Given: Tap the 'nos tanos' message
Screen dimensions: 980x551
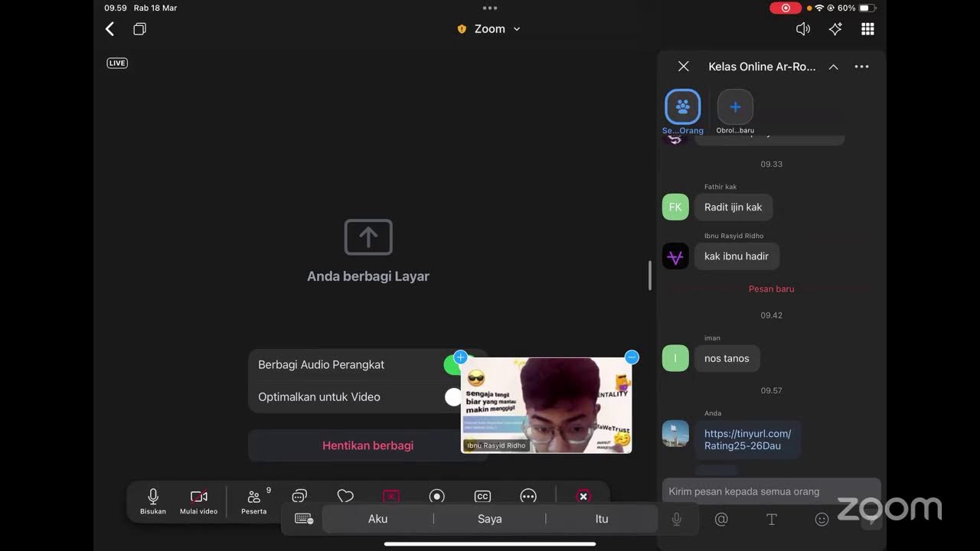Looking at the screenshot, I should tap(727, 358).
